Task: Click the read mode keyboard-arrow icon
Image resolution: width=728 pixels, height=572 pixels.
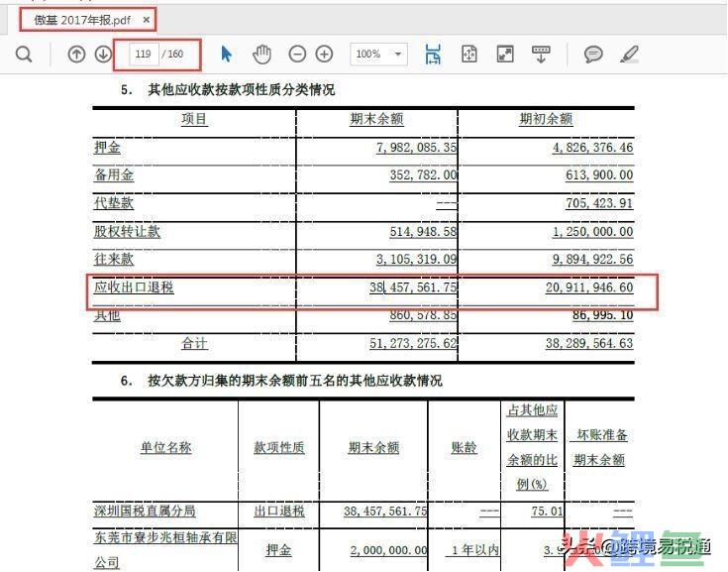Action: (541, 54)
